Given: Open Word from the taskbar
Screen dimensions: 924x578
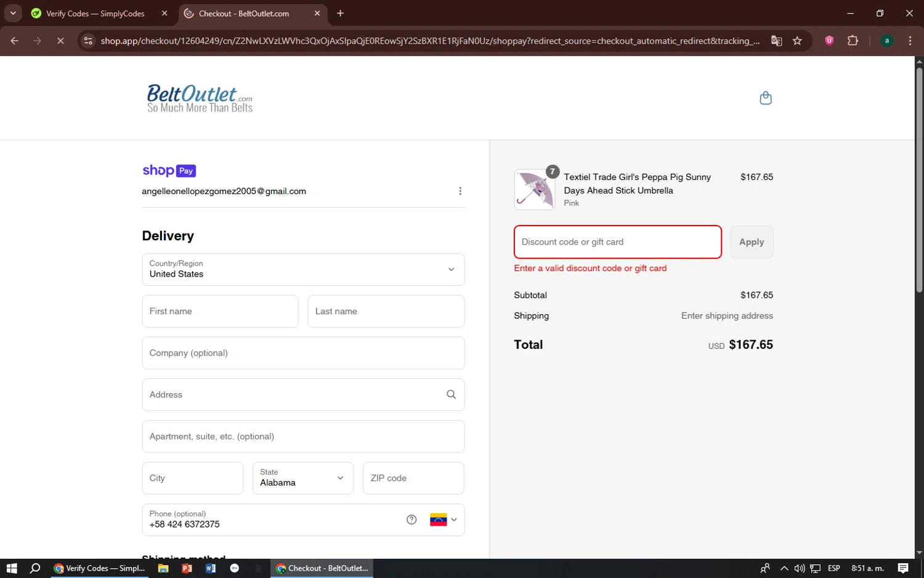Looking at the screenshot, I should [211, 568].
